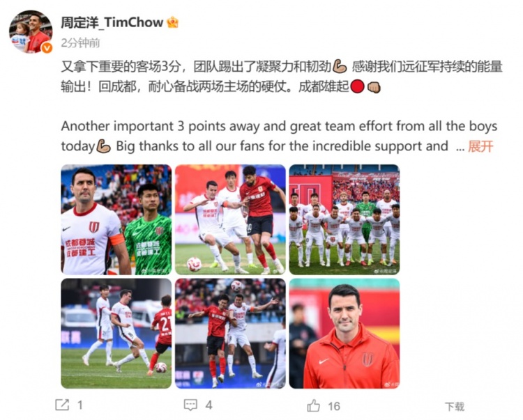Image resolution: width=523 pixels, height=420 pixels.
Task: Open photo with red number 21 player
Action: [116, 334]
